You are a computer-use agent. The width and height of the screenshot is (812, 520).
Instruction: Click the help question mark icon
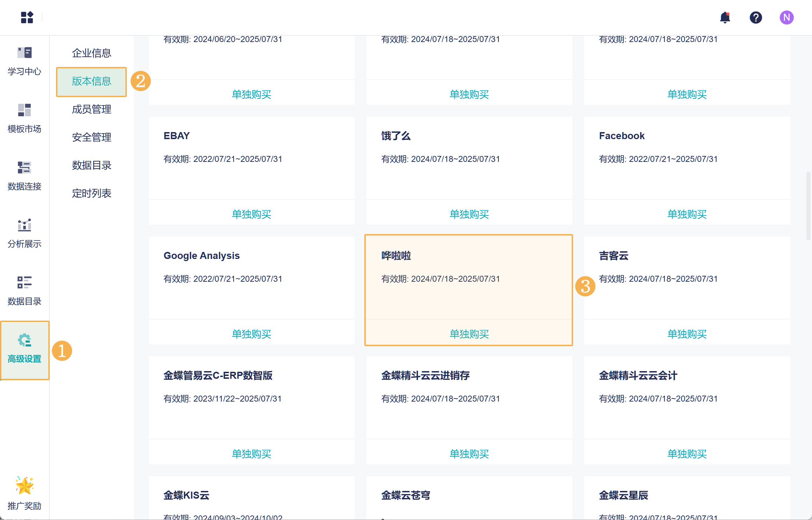[756, 17]
